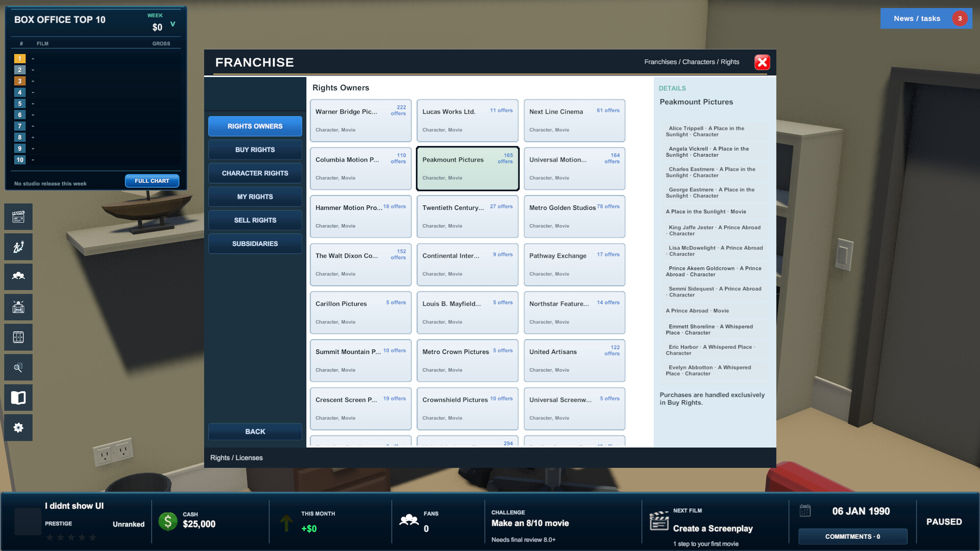Close the Franchise window with red X
This screenshot has width=980, height=551.
pyautogui.click(x=762, y=62)
